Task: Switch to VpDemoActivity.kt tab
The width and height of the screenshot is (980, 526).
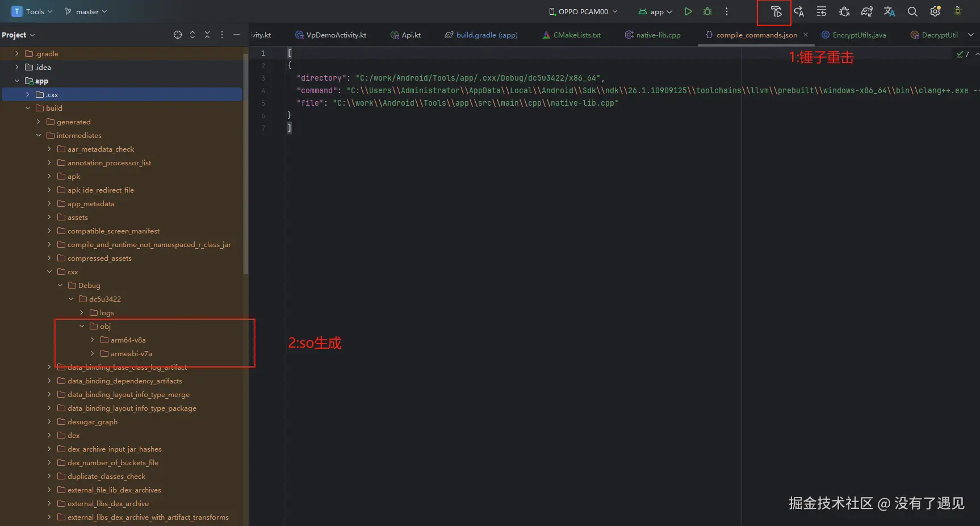Action: click(x=331, y=35)
